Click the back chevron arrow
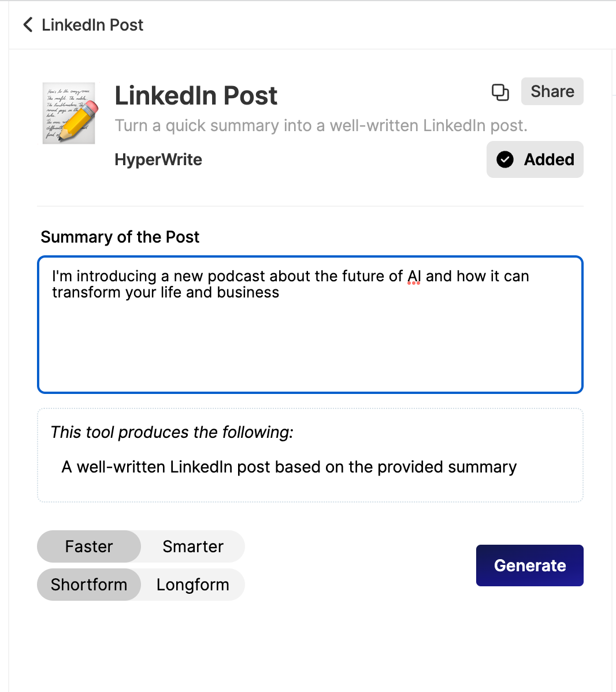The image size is (616, 692). (x=28, y=25)
